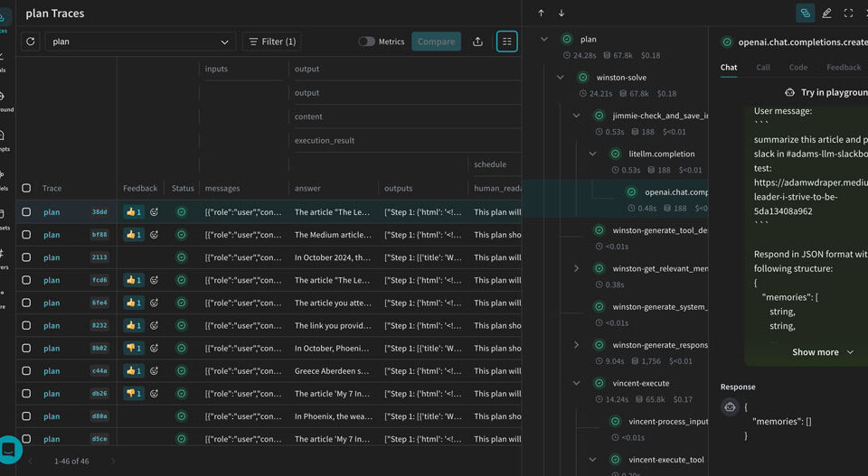Screen dimensions: 868x476
Task: Switch to the Code tab
Action: click(x=797, y=68)
